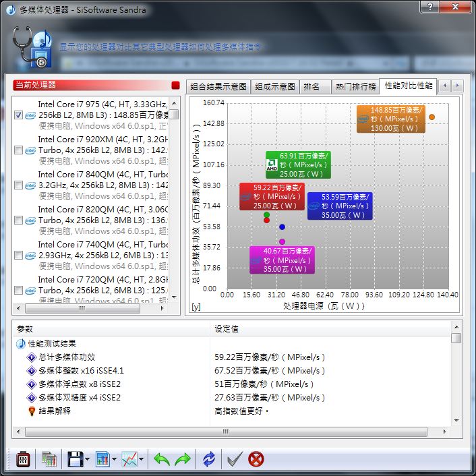Open the save icon dropdown arrow
The width and height of the screenshot is (476, 476).
[x=87, y=460]
